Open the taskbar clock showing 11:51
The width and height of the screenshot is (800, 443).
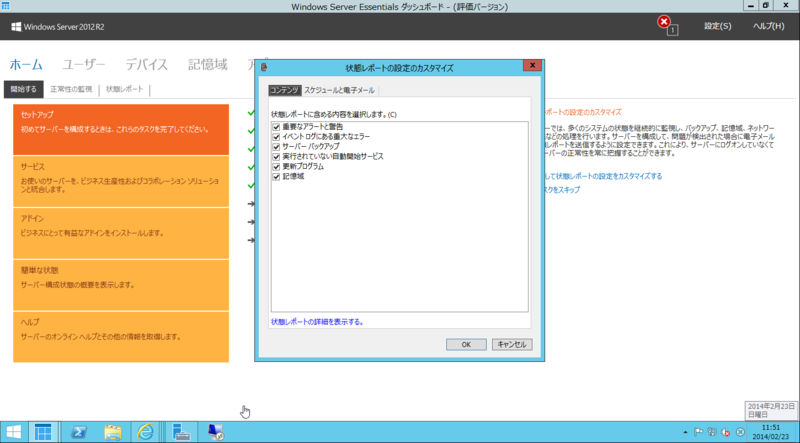click(773, 432)
